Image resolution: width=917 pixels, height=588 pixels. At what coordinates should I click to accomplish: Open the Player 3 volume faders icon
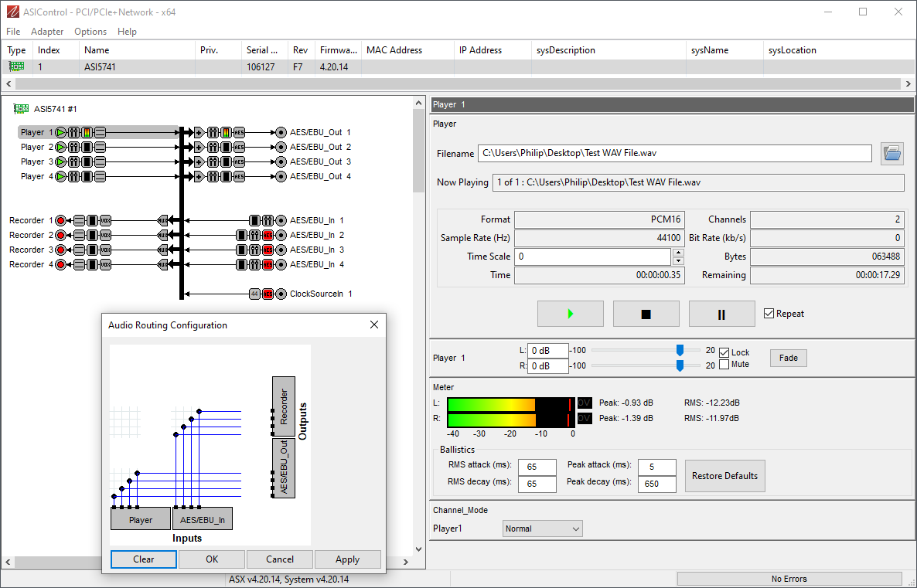[x=74, y=161]
